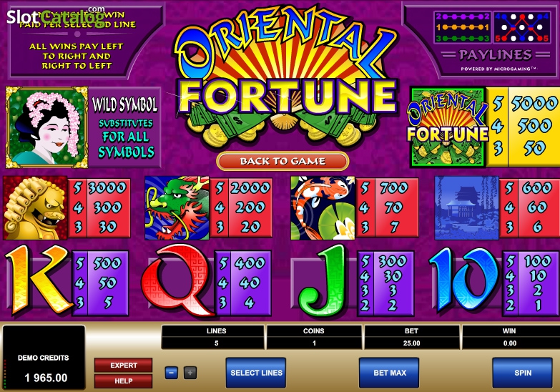Increase coins with the plus button
The width and height of the screenshot is (560, 392).
pos(190,373)
